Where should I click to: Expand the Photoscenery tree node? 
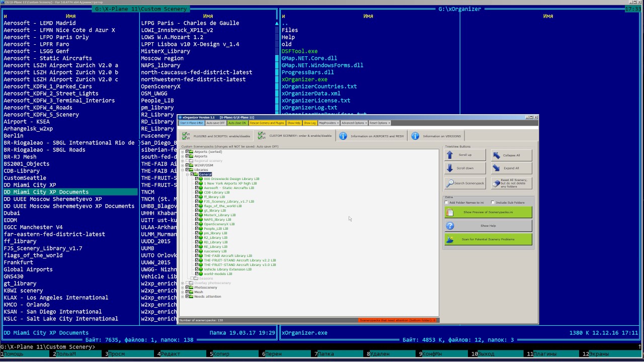pos(183,287)
